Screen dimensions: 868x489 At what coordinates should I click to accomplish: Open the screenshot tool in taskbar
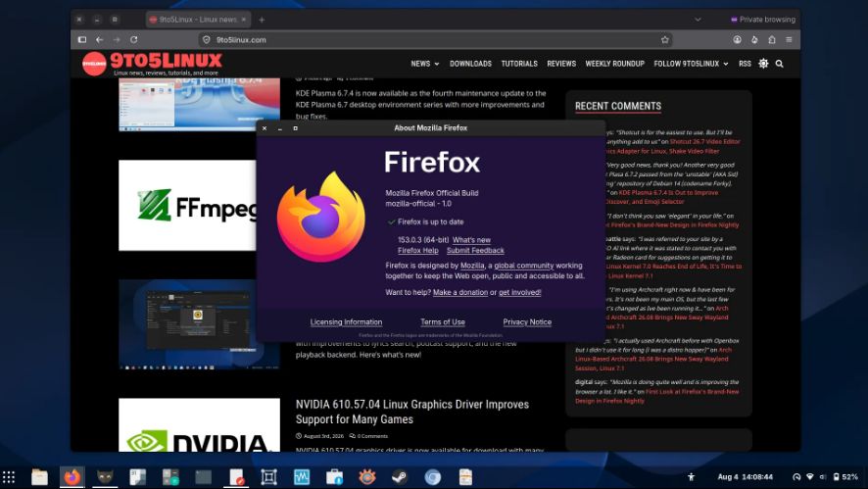(x=269, y=477)
